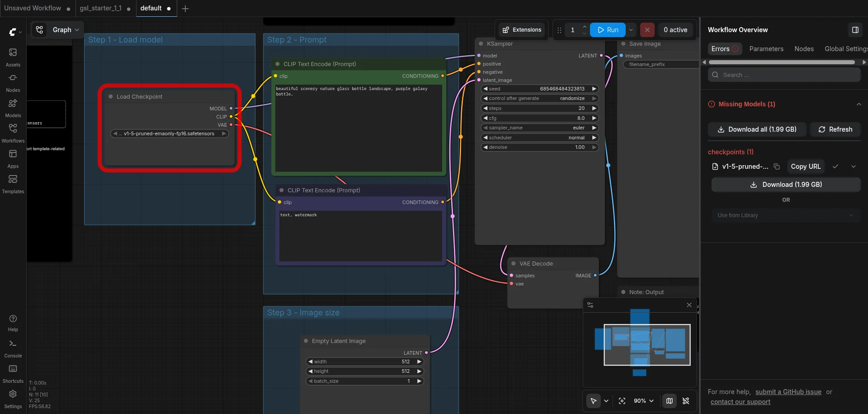Viewport: 868px width, 414px height.
Task: Click the red cancel run button
Action: (647, 30)
